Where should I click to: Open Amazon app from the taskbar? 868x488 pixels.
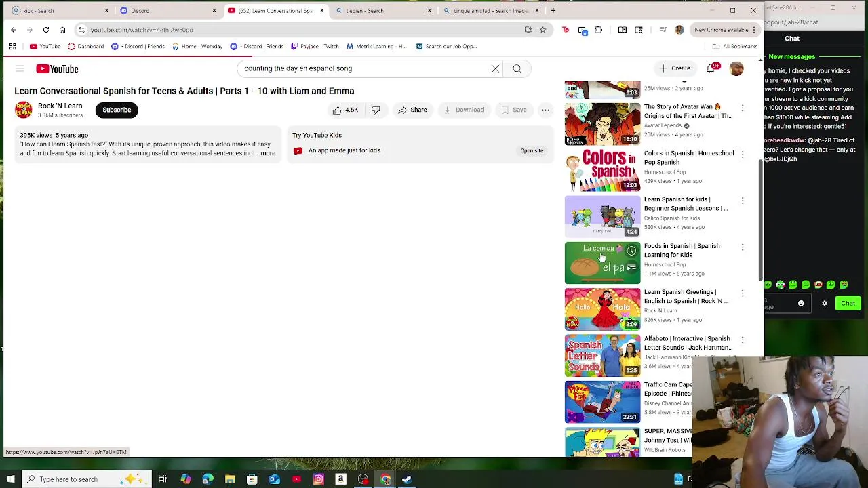341,479
